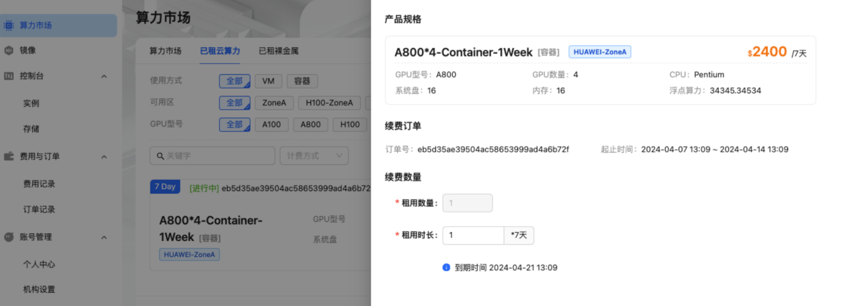Screen dimensions: 868x306
Task: Click the 费用与订单 wallet icon
Action: pyautogui.click(x=9, y=156)
